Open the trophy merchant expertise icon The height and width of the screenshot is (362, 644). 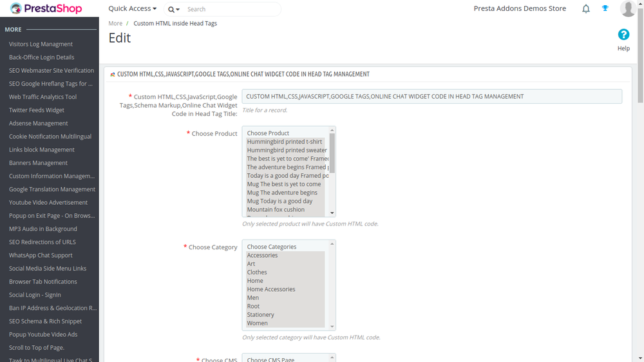point(605,8)
